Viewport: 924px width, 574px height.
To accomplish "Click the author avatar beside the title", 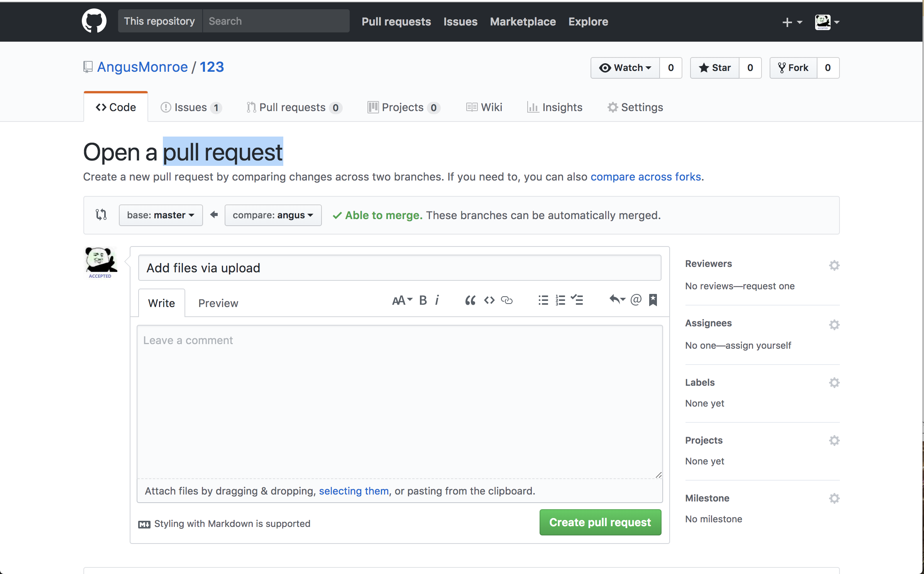I will pos(101,262).
